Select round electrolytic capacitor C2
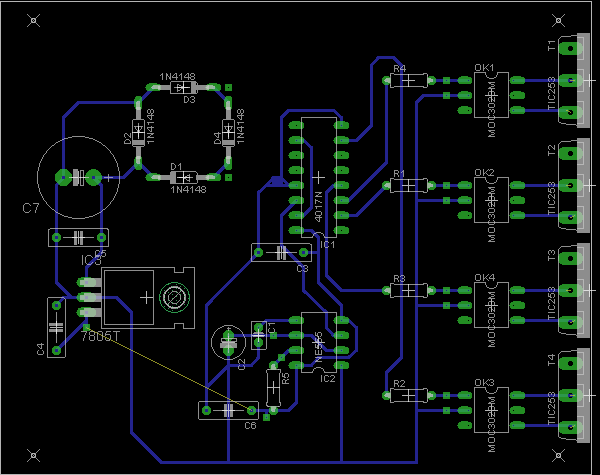This screenshot has width=600, height=475. click(228, 342)
